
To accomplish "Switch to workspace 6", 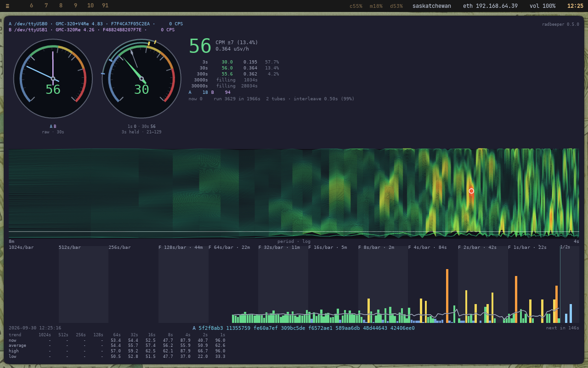I will pos(32,6).
